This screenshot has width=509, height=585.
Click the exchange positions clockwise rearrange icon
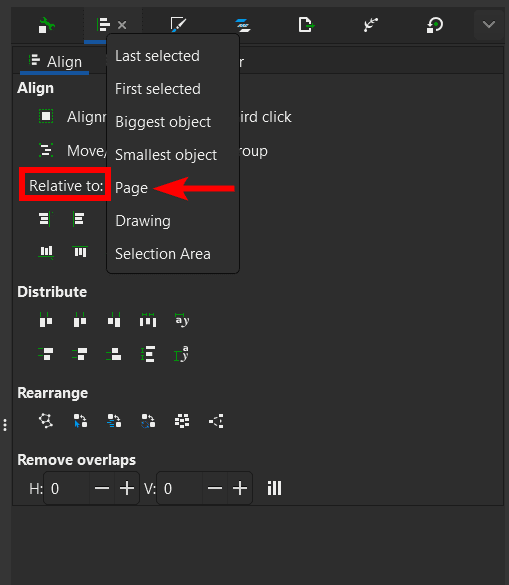click(148, 421)
